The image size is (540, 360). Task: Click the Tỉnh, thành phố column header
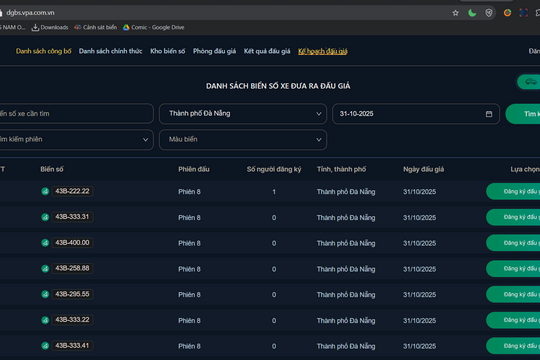click(x=341, y=169)
